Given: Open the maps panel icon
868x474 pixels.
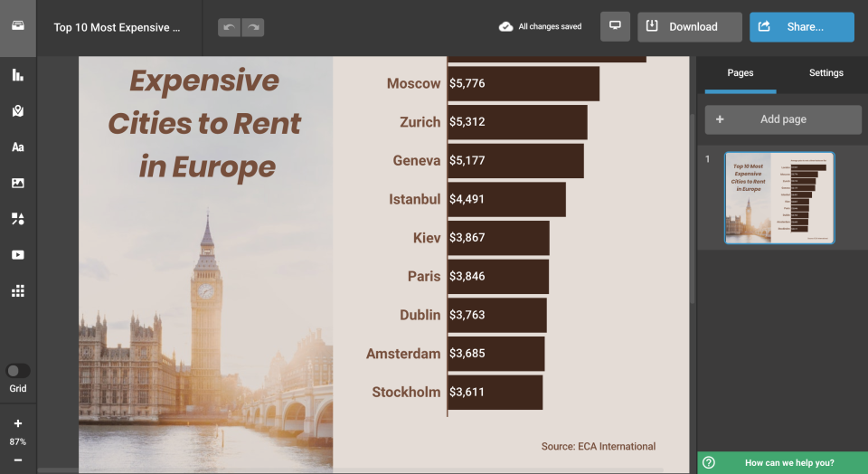Looking at the screenshot, I should click(18, 110).
